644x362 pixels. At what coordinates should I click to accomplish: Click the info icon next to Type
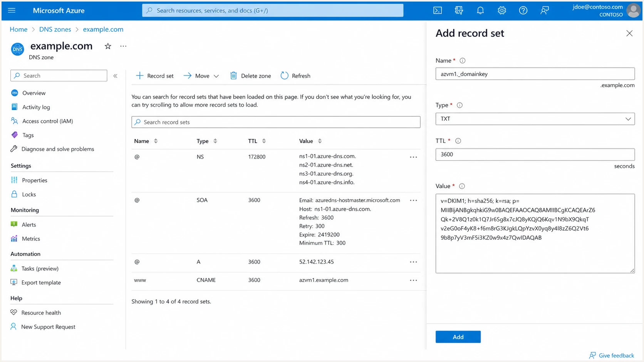point(460,105)
